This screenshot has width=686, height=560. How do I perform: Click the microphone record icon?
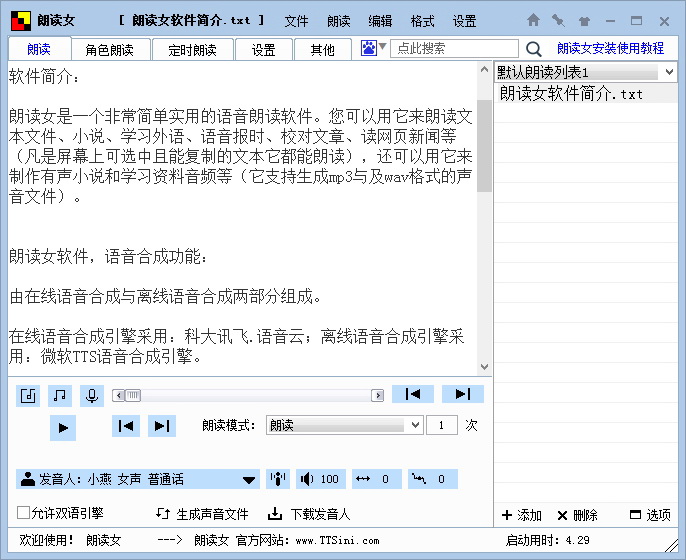(92, 396)
